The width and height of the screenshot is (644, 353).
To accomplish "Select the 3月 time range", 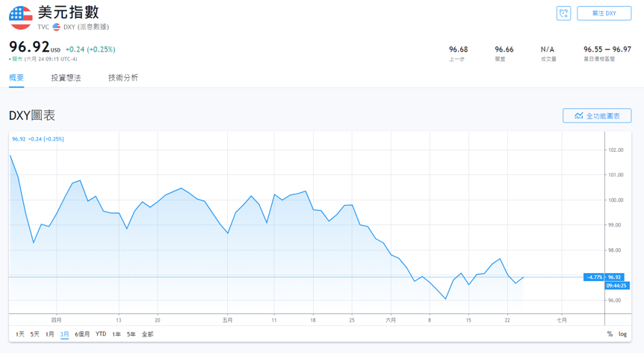I will pyautogui.click(x=65, y=334).
